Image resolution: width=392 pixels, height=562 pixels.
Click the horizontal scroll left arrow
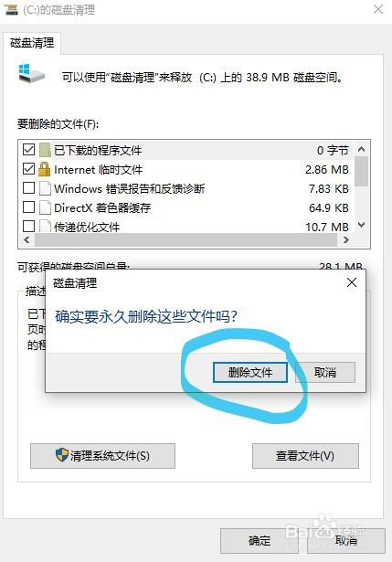[26, 240]
